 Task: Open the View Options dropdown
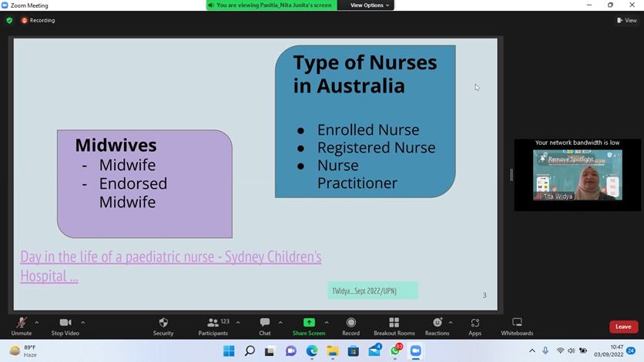pyautogui.click(x=370, y=5)
